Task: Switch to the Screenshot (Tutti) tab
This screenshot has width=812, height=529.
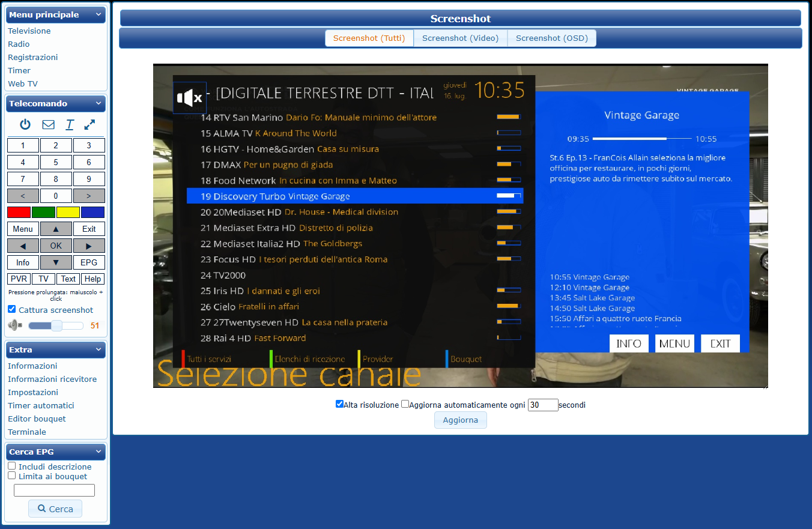Action: (369, 38)
